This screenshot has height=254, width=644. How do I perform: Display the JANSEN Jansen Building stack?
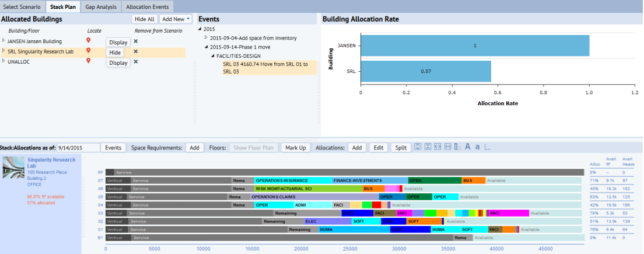pos(118,42)
